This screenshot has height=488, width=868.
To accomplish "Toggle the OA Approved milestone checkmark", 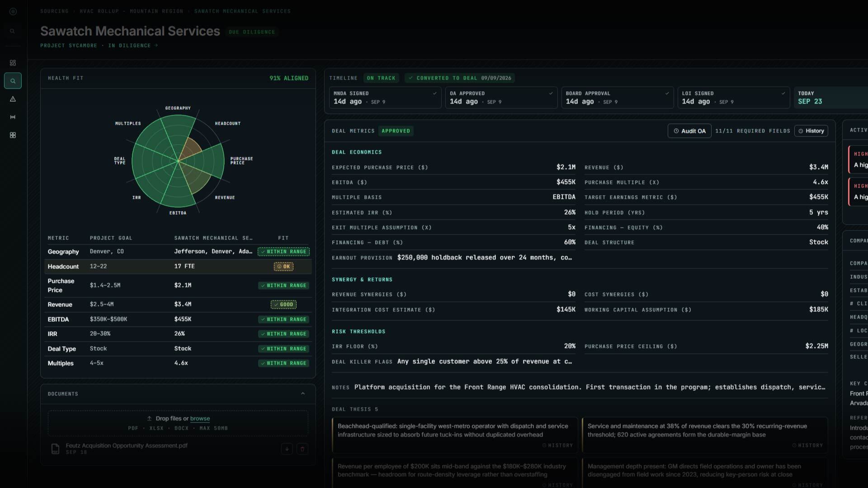I will coord(551,94).
